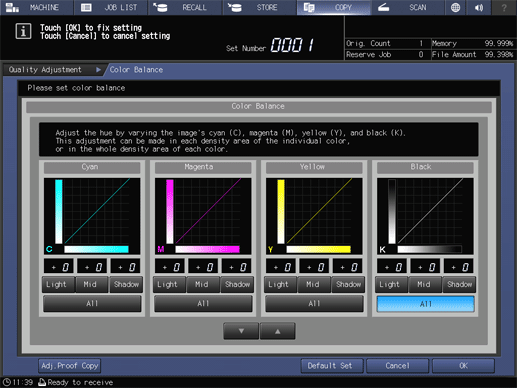Viewport: 517px width, 388px height.
Task: Select All density for Cyan
Action: [x=92, y=304]
